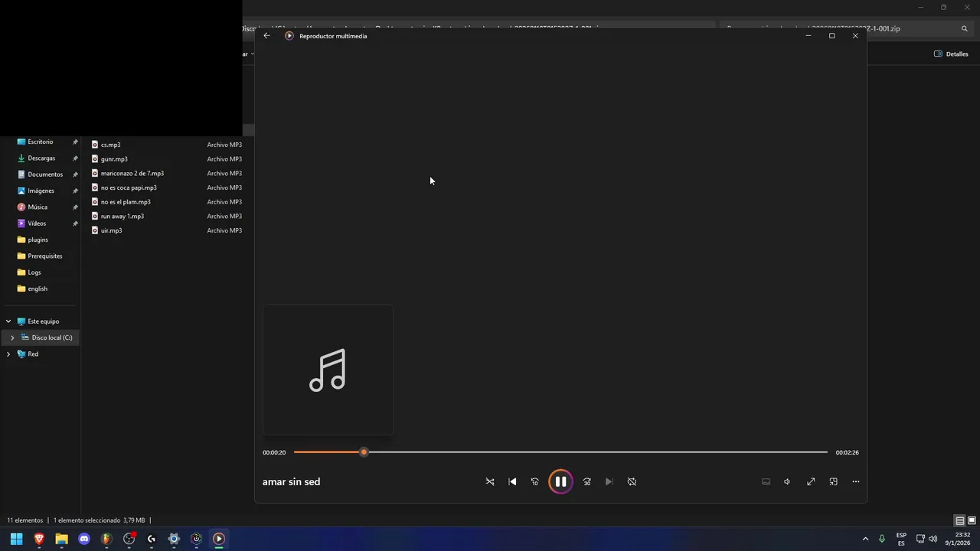Click the playback seek bar handle
This screenshot has width=980, height=551.
click(x=364, y=452)
